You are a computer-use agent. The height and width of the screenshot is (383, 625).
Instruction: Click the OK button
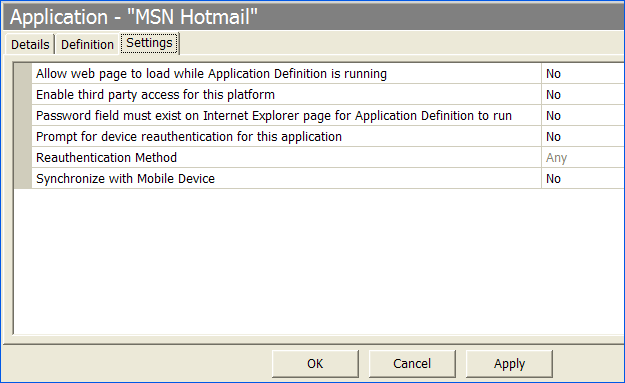(x=315, y=363)
